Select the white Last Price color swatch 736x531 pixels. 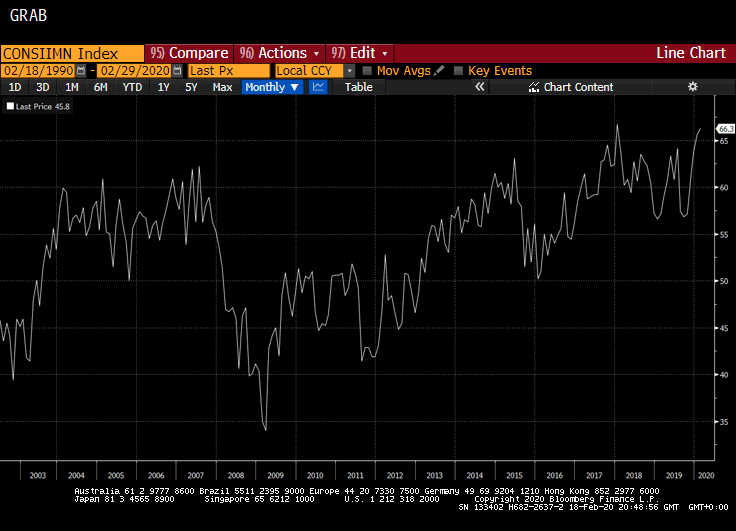[x=10, y=107]
